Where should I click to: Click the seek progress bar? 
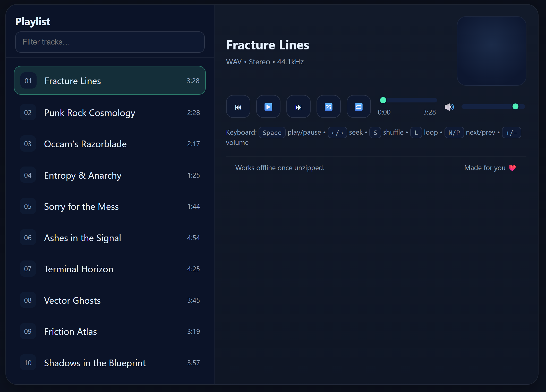(x=408, y=100)
